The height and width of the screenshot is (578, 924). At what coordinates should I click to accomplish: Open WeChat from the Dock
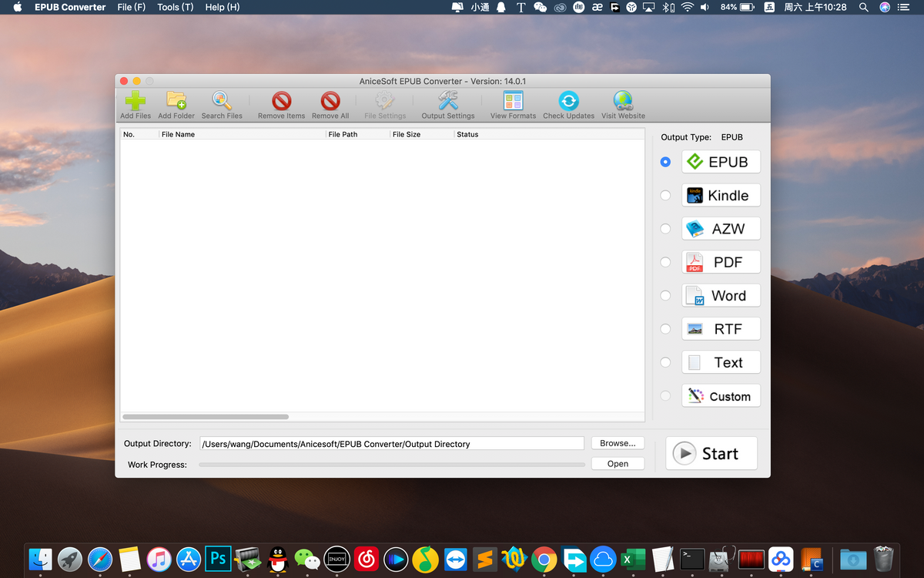(x=307, y=559)
